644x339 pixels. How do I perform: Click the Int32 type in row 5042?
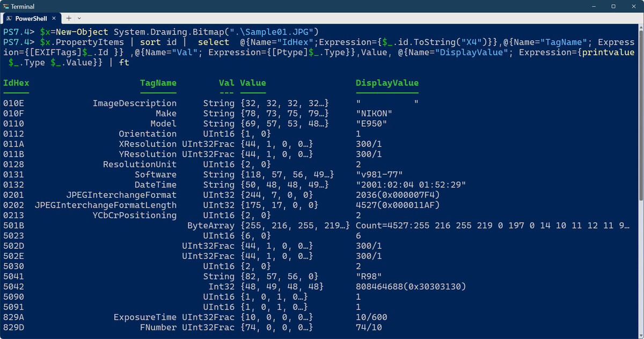tap(221, 287)
